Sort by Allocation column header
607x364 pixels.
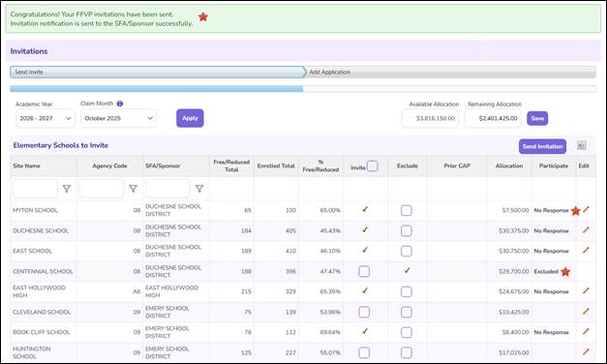pos(509,167)
